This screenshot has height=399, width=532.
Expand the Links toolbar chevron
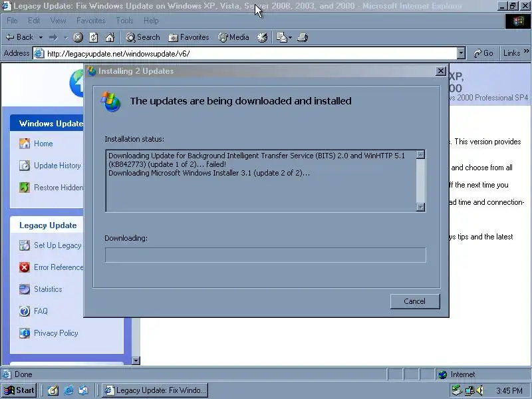pos(527,52)
